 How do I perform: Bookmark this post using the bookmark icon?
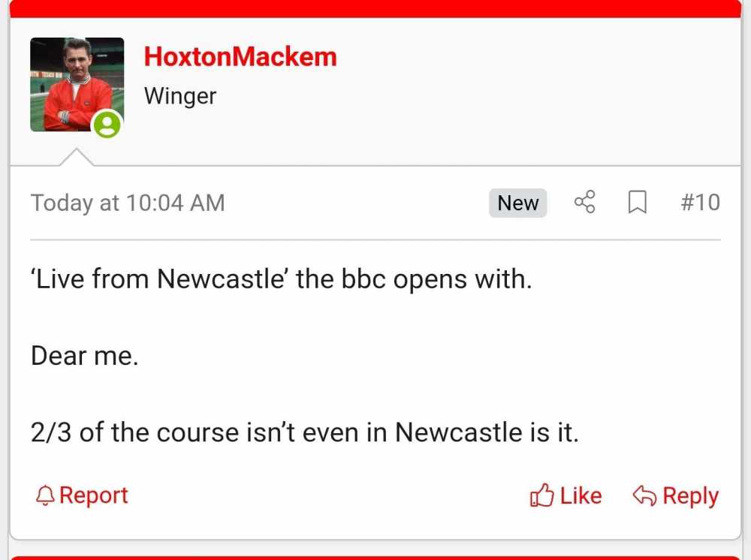[x=637, y=202]
